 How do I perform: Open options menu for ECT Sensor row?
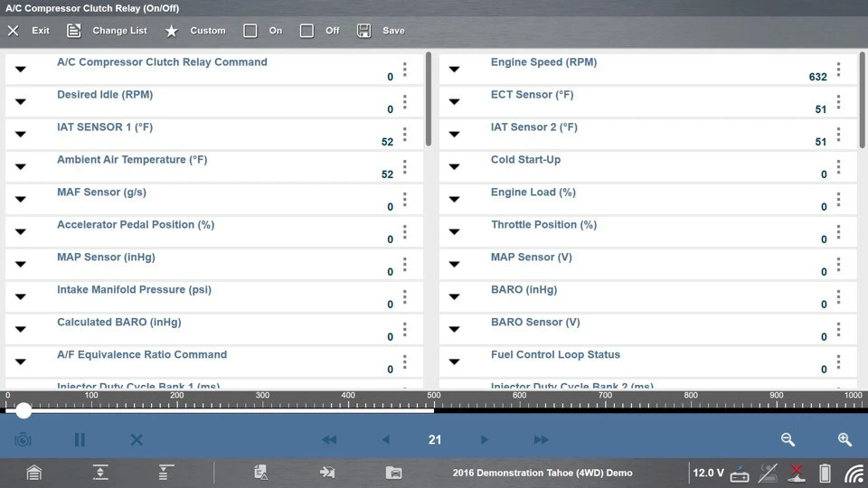tap(838, 102)
